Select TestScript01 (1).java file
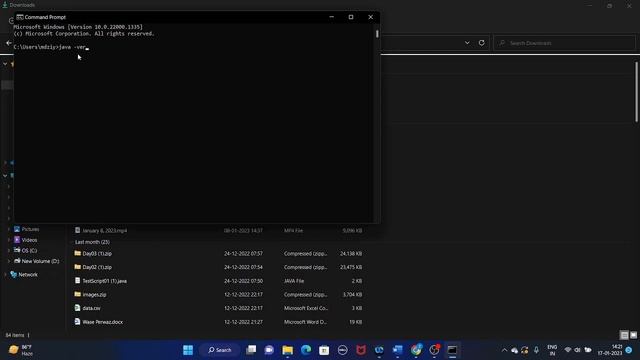 pyautogui.click(x=104, y=281)
